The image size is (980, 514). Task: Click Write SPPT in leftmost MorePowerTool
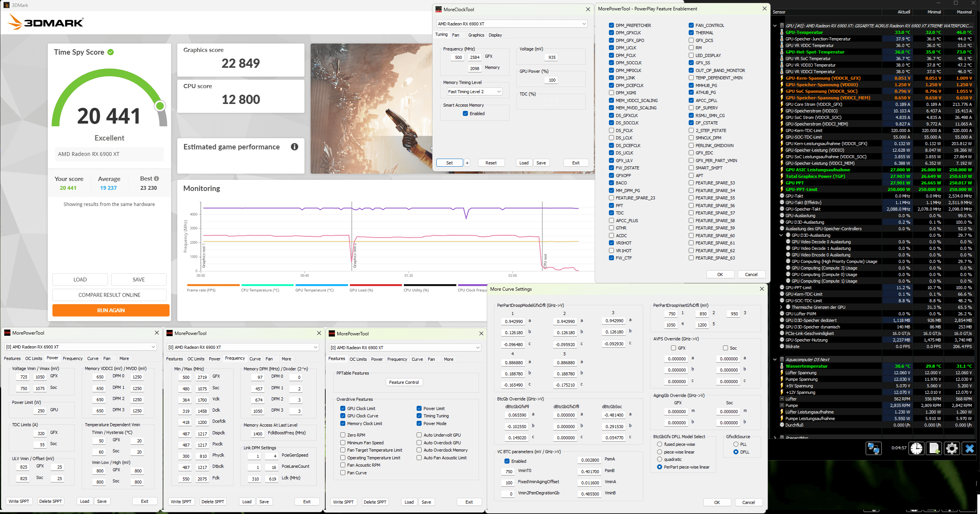(19, 501)
